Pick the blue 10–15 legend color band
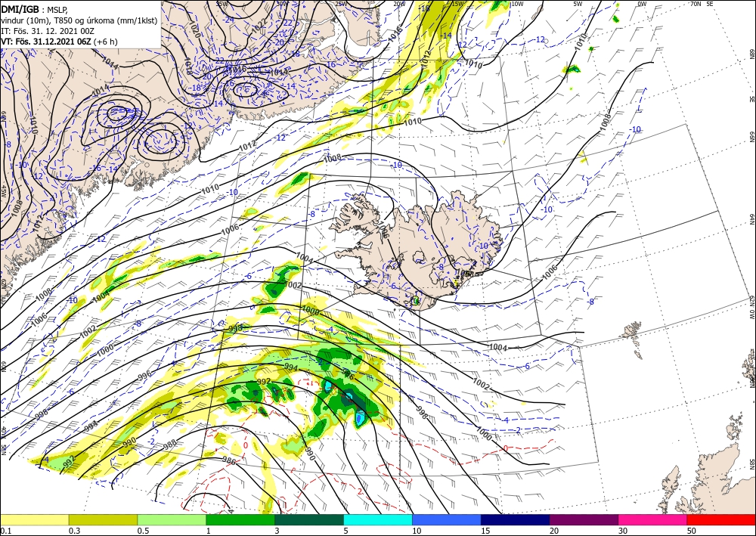Image resolution: width=756 pixels, height=536 pixels. point(447,519)
